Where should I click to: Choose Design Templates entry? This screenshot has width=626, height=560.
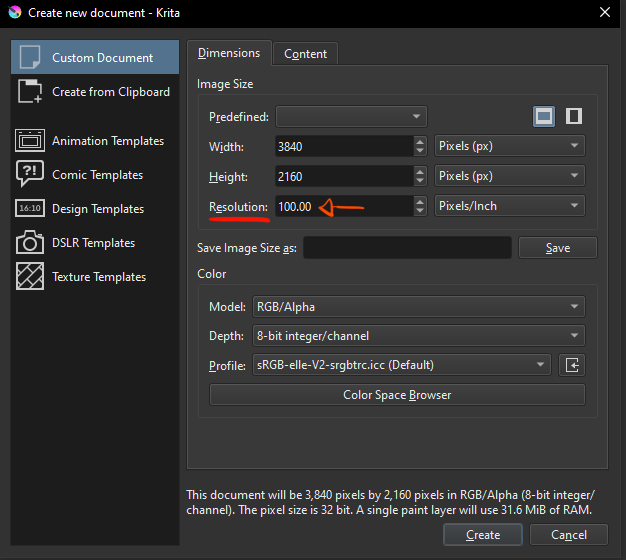[95, 208]
